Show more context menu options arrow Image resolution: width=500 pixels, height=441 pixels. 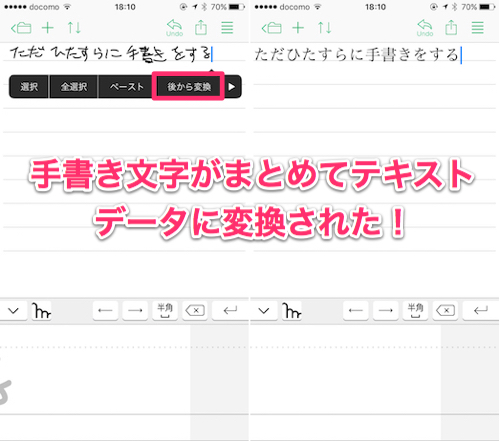tap(232, 87)
